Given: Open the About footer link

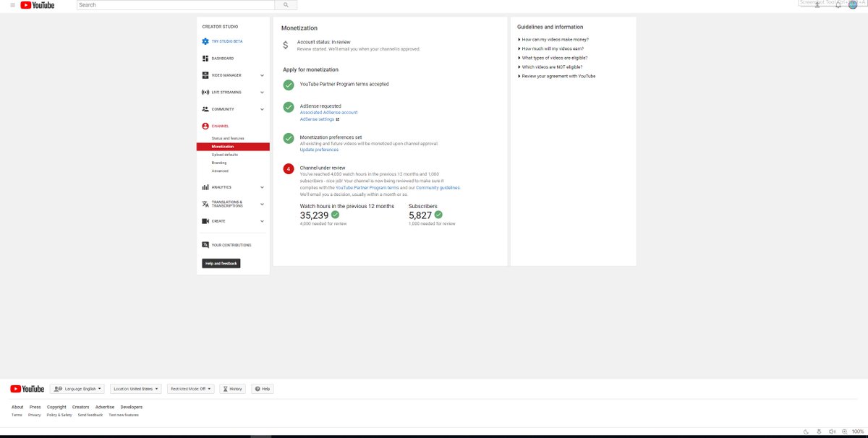Looking at the screenshot, I should click(x=17, y=407).
